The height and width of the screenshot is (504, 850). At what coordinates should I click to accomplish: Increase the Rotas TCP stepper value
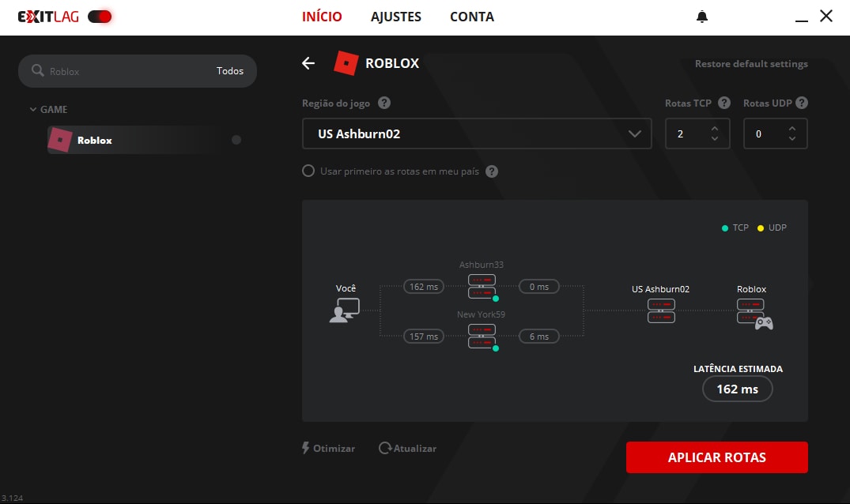pyautogui.click(x=715, y=129)
